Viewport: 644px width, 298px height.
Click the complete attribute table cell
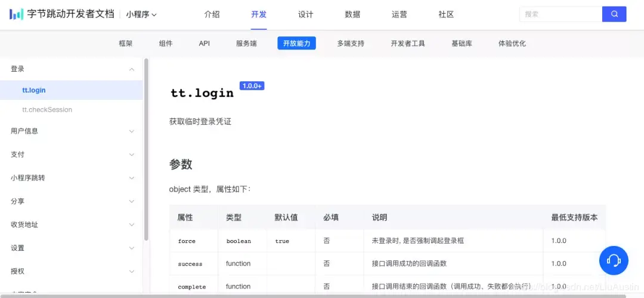192,287
